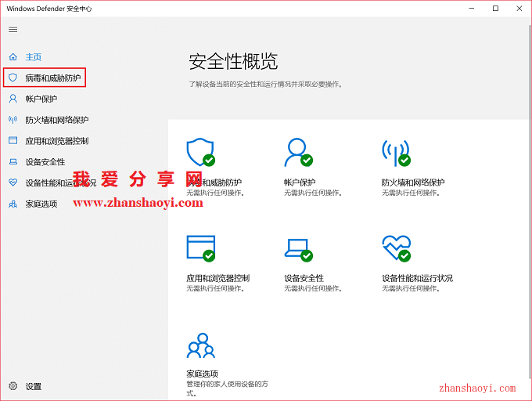Select 防火墙和网络保护 in the sidebar

pos(56,120)
